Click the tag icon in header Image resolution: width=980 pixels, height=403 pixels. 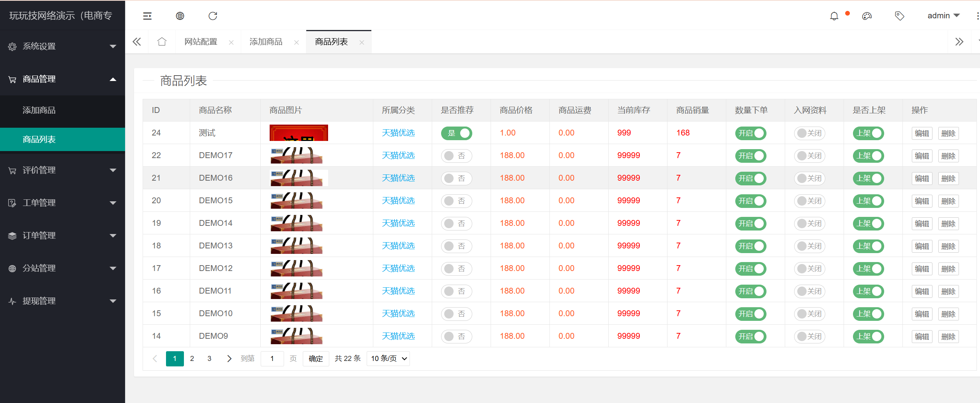coord(899,16)
